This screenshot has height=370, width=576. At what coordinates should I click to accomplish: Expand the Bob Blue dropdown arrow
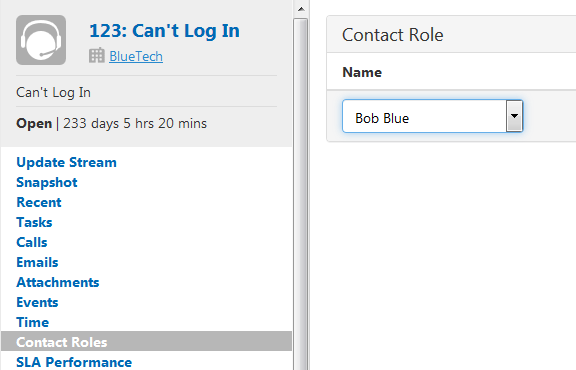[x=514, y=116]
